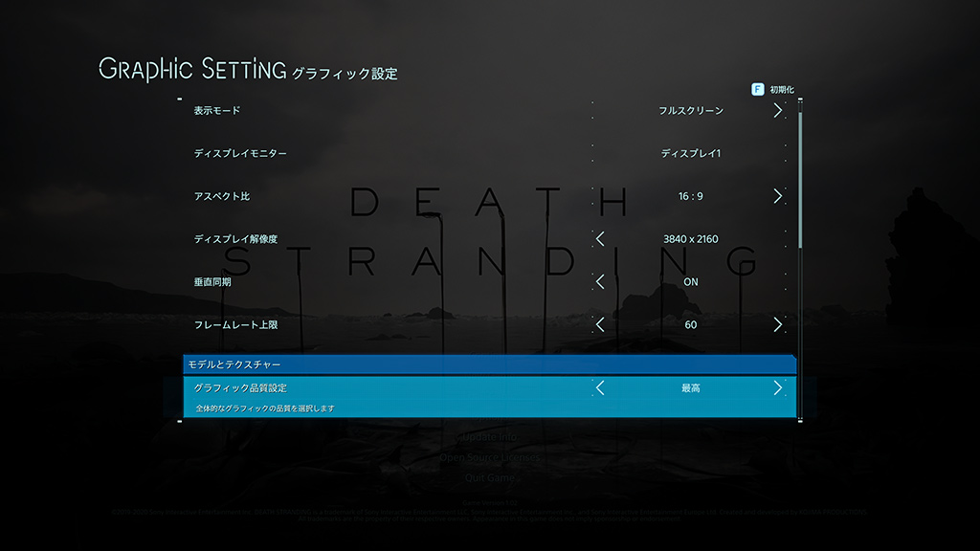Click the 16 : 9 aspect value
The height and width of the screenshot is (551, 980).
[691, 196]
